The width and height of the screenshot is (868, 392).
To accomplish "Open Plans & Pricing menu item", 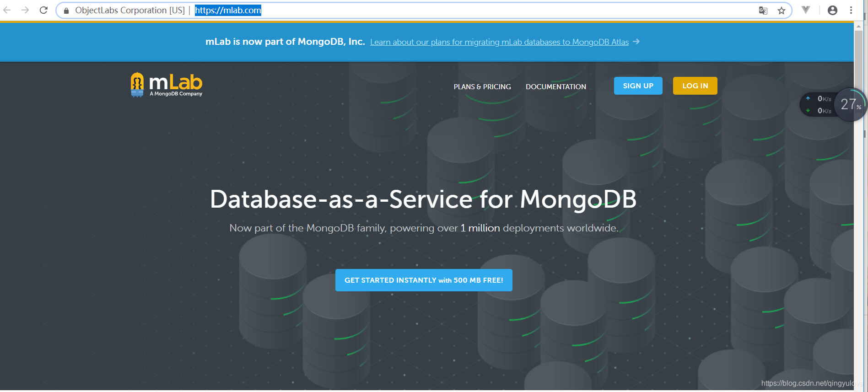I will (x=482, y=86).
